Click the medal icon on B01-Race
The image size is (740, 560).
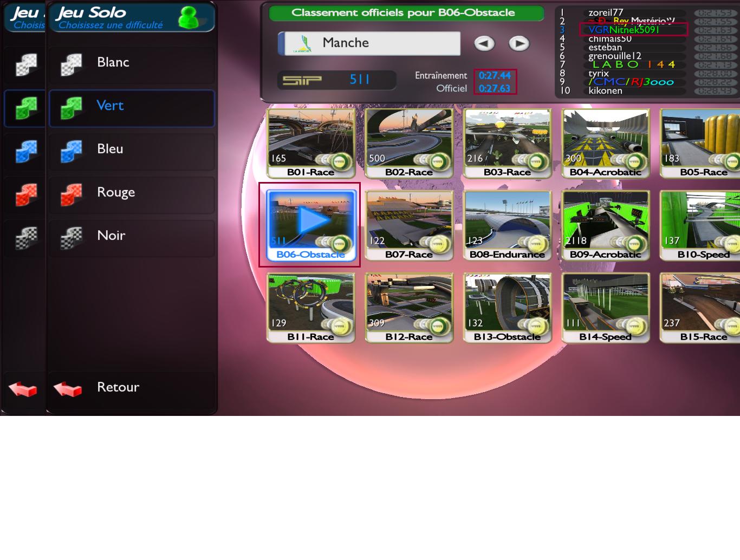click(x=339, y=161)
